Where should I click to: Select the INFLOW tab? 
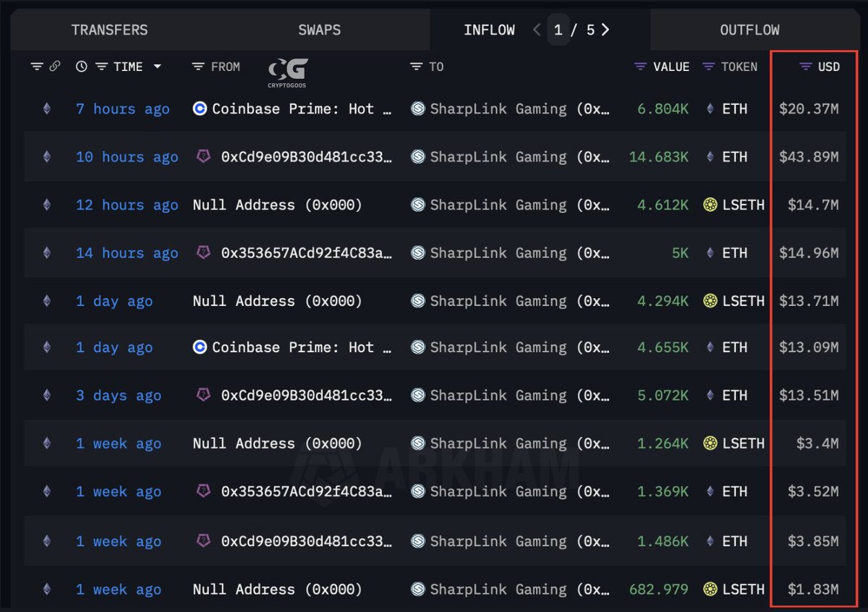489,30
